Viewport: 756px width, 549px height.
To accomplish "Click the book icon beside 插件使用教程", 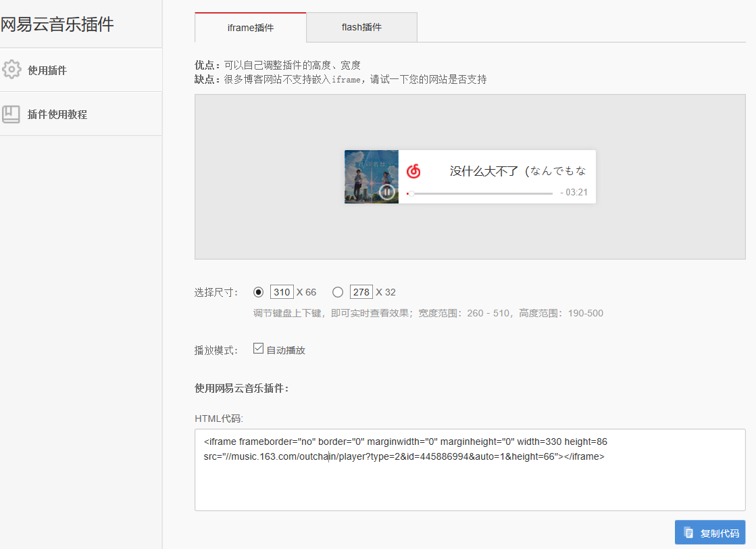I will [11, 114].
